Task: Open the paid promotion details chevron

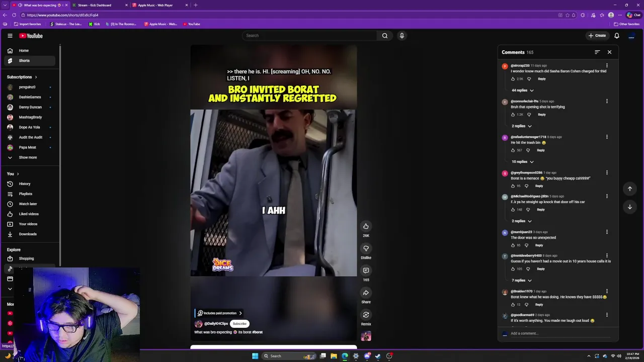Action: tap(240, 313)
